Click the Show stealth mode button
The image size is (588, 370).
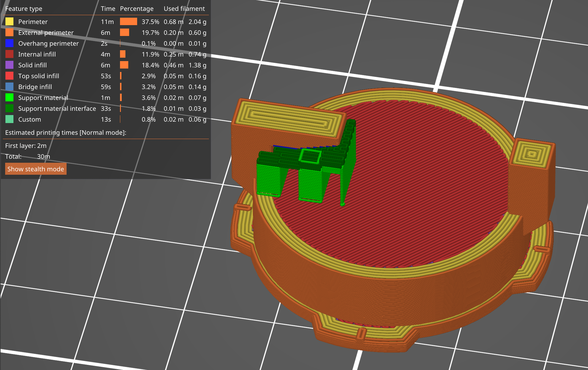pyautogui.click(x=36, y=169)
